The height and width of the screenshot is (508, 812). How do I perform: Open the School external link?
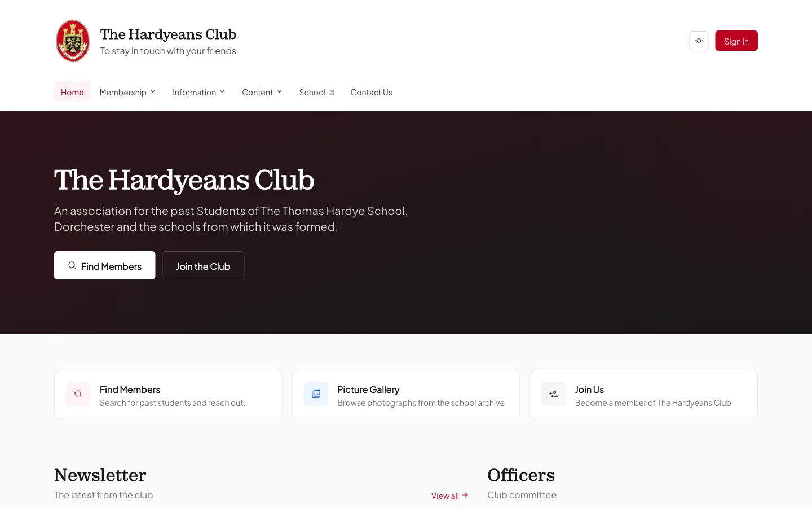tap(316, 92)
